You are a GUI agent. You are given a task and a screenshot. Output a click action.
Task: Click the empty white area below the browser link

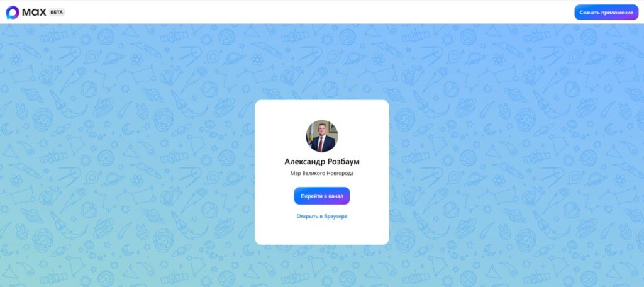pyautogui.click(x=321, y=232)
